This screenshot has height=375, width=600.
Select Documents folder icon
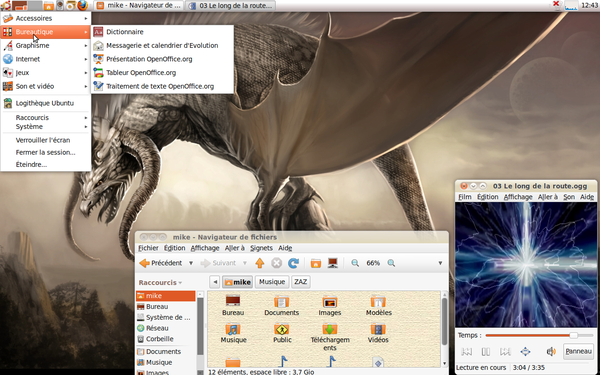281,306
